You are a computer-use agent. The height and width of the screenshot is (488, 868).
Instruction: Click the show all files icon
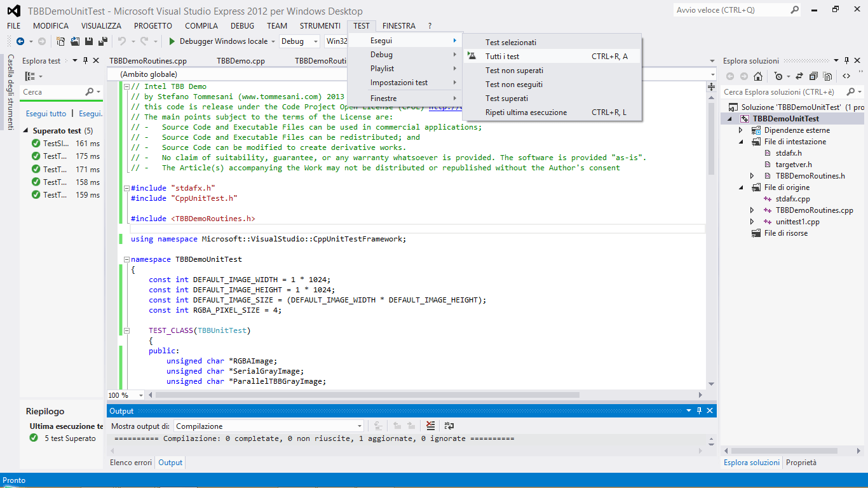[827, 76]
